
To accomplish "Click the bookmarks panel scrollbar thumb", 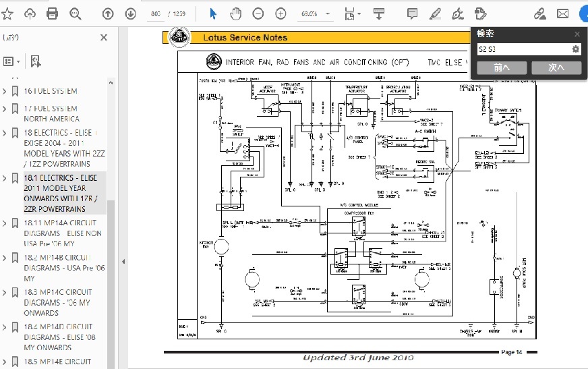I will point(111,284).
